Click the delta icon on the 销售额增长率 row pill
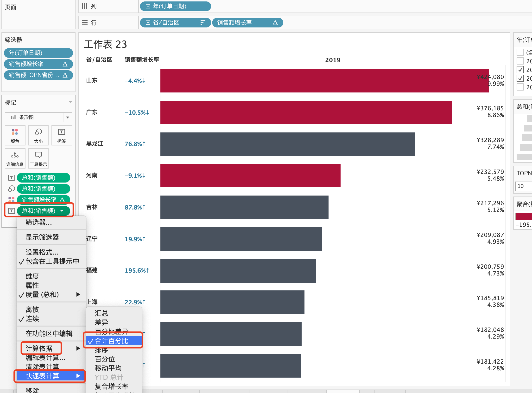This screenshot has width=532, height=393. [x=275, y=23]
